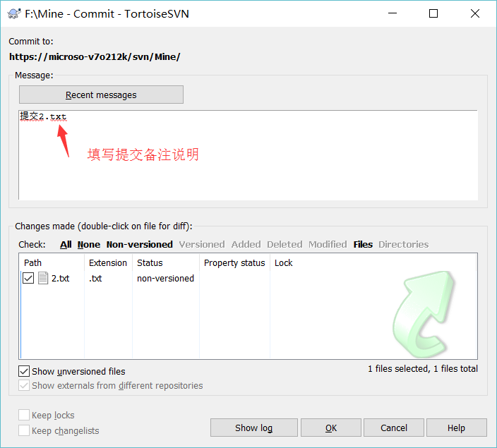Click the non-versioned status cell

coord(165,278)
